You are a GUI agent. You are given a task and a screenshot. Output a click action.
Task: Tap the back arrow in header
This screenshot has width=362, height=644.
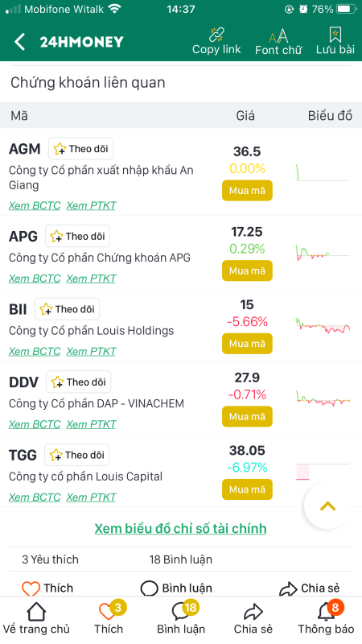(x=19, y=42)
